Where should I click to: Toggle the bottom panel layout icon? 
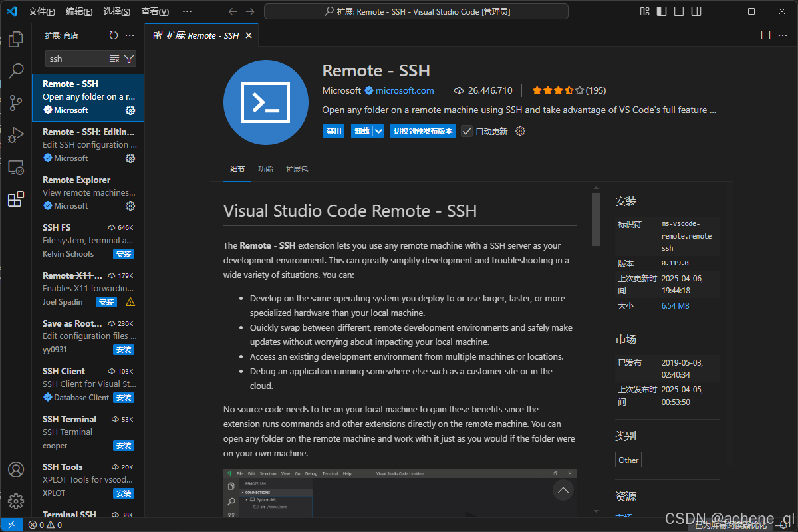(x=679, y=11)
